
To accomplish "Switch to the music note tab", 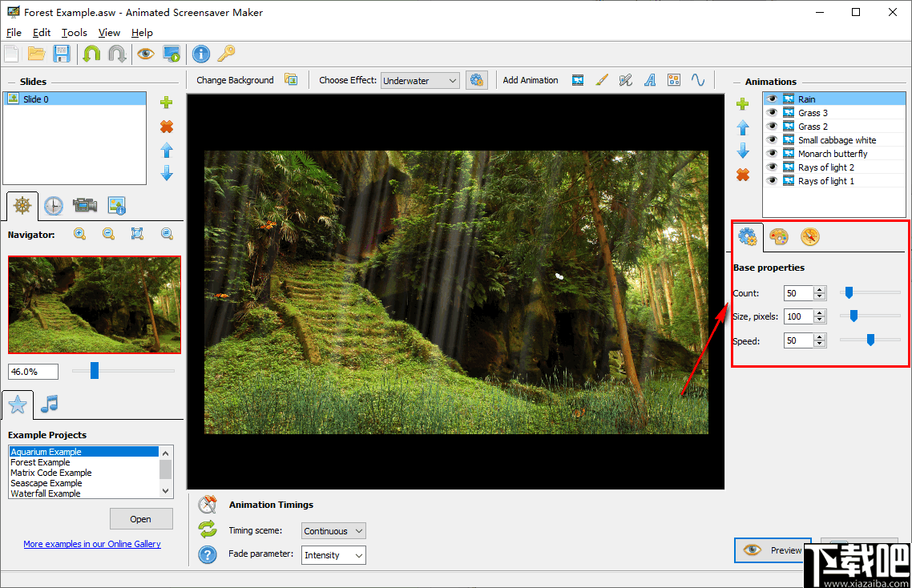I will click(50, 405).
